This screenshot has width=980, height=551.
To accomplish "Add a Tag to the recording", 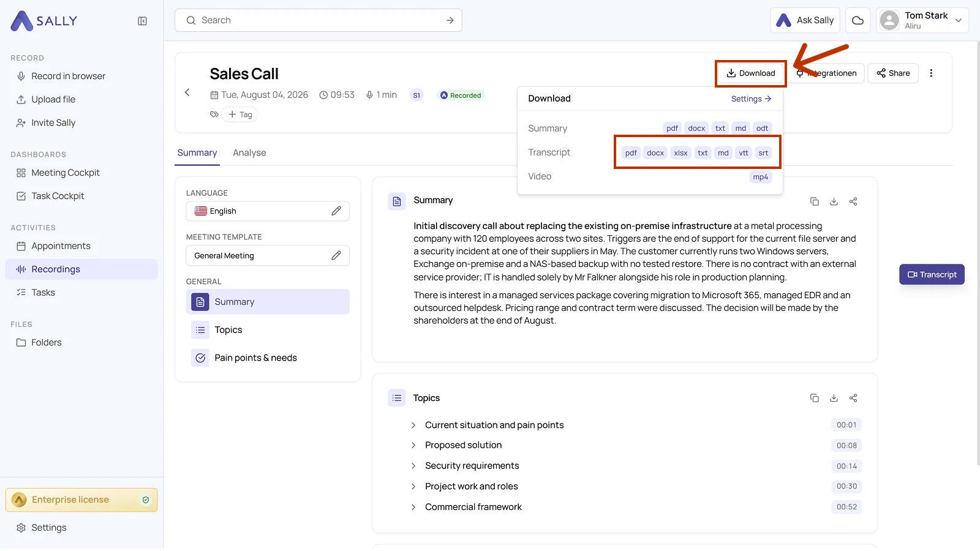I will 240,114.
